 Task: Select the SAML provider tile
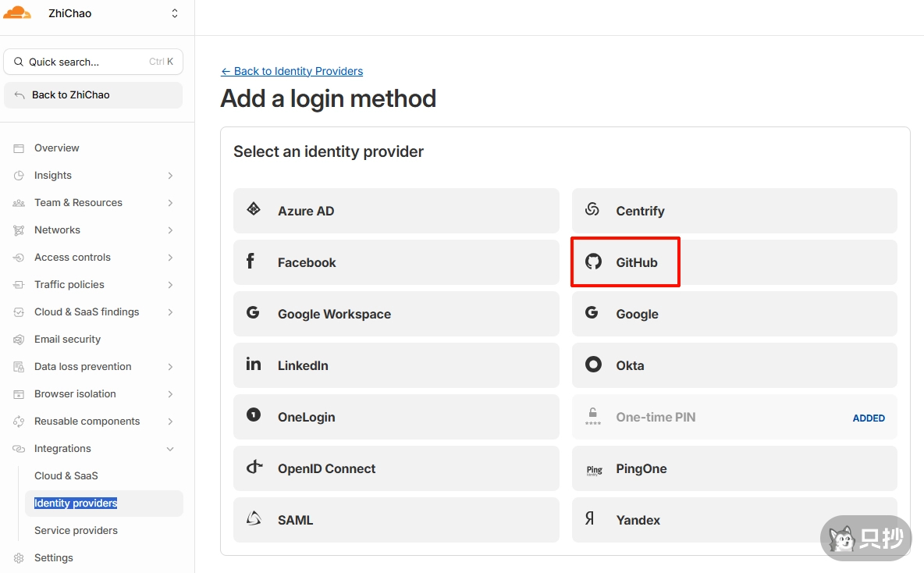pos(396,520)
